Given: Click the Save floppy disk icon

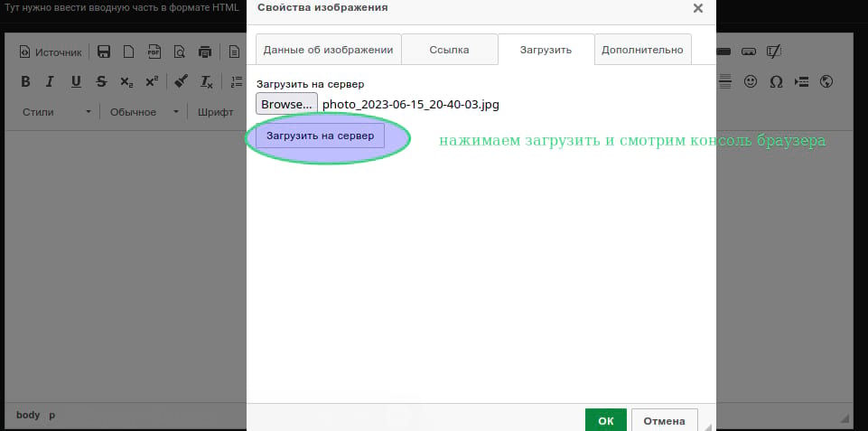Looking at the screenshot, I should coord(104,52).
